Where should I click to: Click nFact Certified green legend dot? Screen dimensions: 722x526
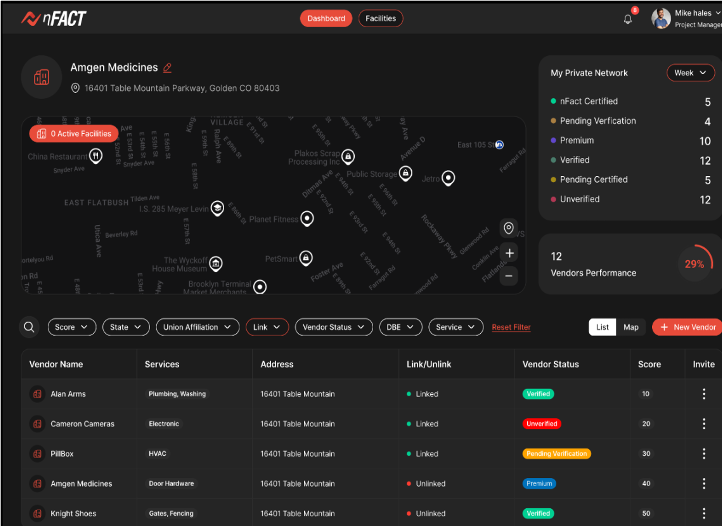(x=553, y=101)
